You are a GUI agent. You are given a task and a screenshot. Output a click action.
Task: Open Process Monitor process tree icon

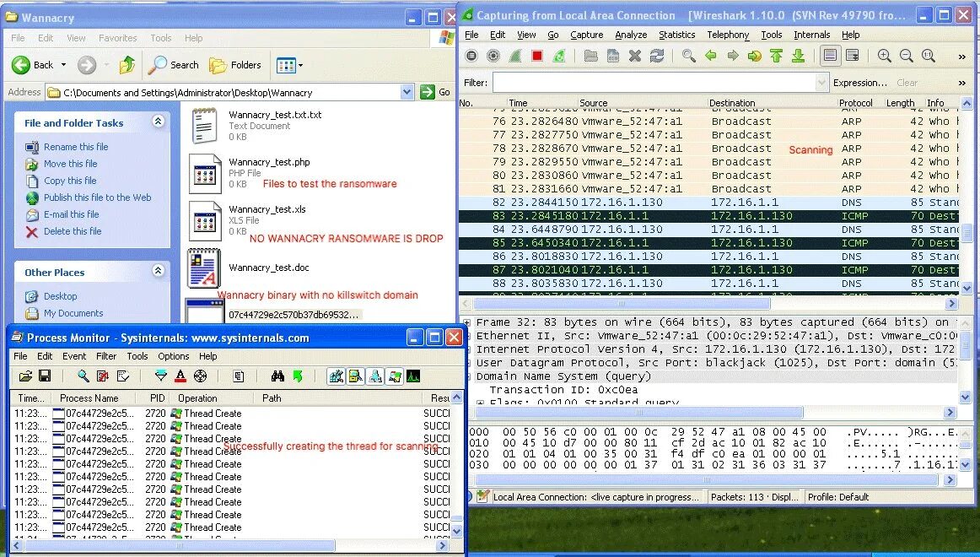[238, 376]
